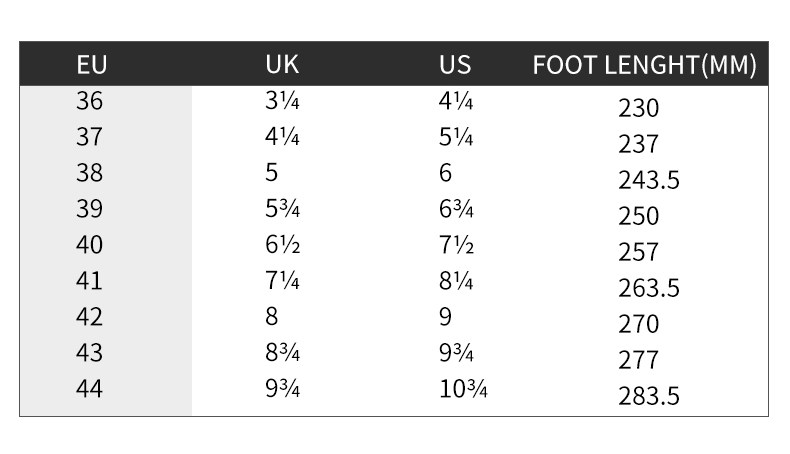
Task: Click the EU column header
Action: click(91, 66)
